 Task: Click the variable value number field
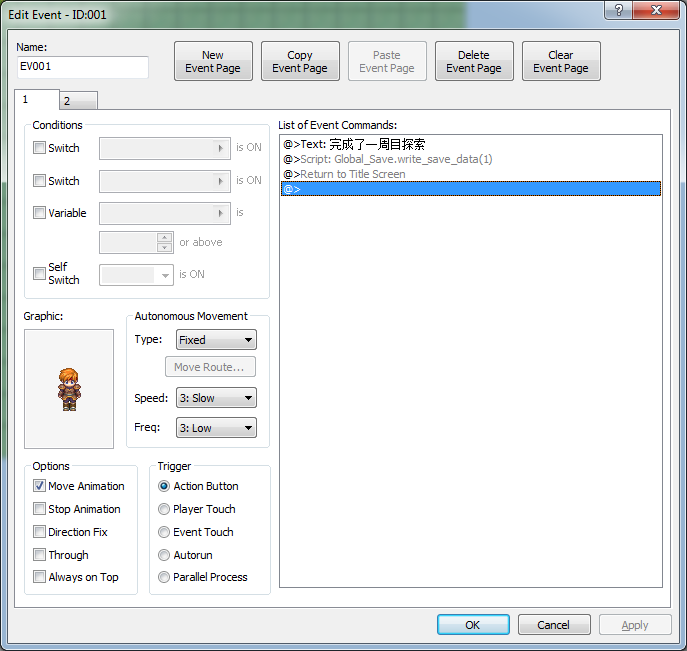click(128, 243)
